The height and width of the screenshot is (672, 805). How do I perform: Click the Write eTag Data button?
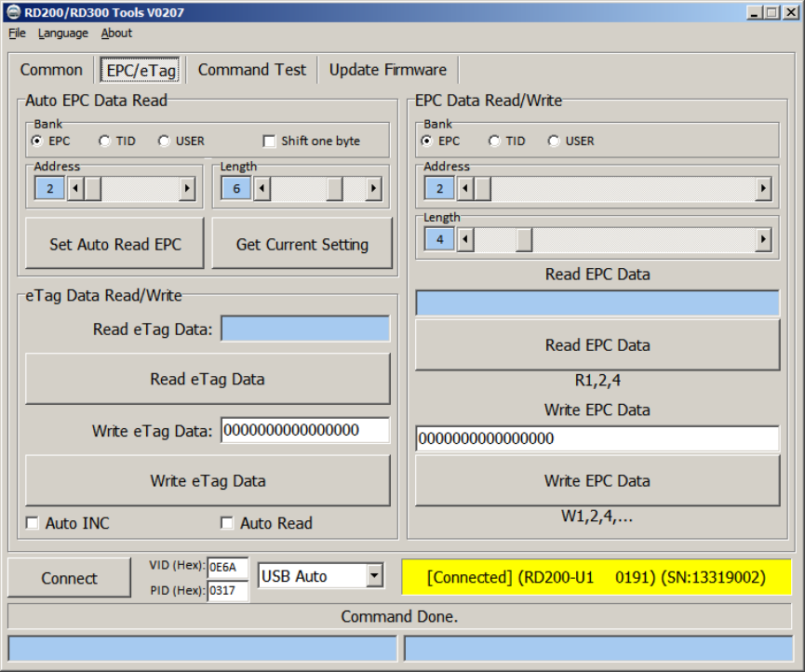208,480
